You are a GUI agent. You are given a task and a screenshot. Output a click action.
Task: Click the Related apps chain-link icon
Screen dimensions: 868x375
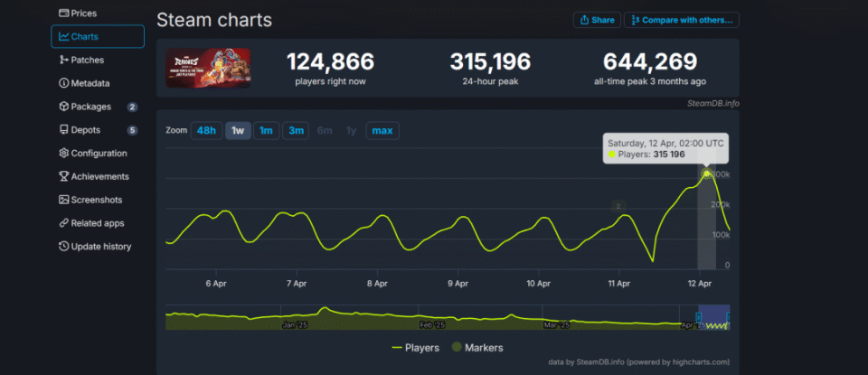coord(63,223)
